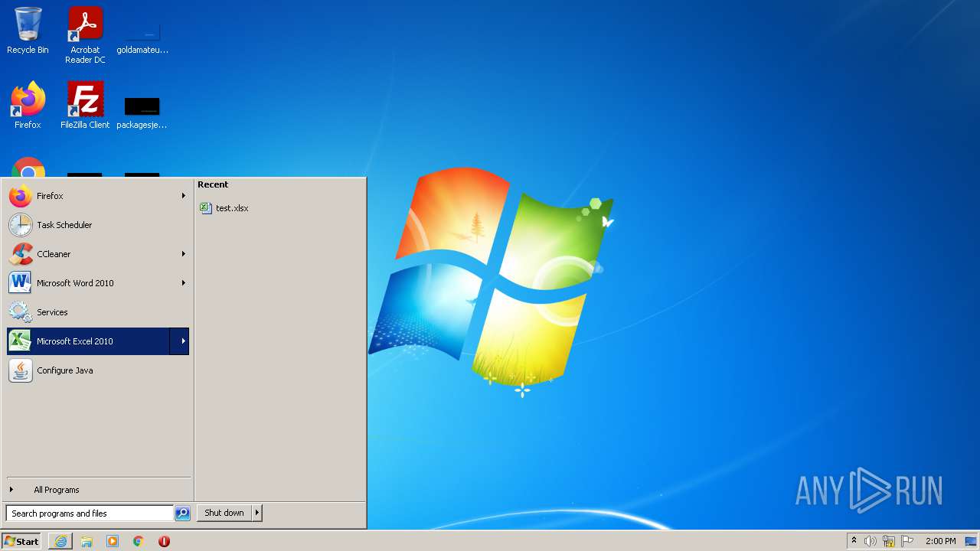Click the 2:00 PM taskbar clock
Screen dimensions: 980x551
(940, 541)
